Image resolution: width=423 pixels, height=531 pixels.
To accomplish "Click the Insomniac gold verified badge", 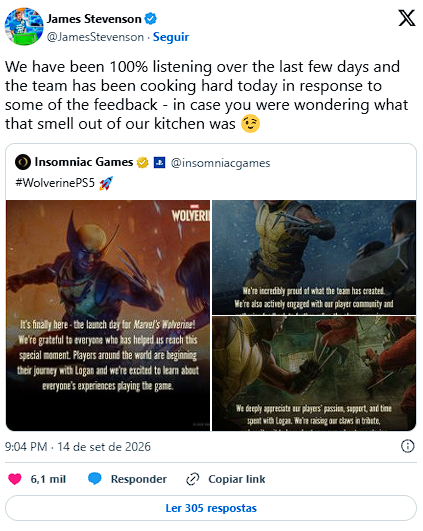I will click(x=143, y=163).
